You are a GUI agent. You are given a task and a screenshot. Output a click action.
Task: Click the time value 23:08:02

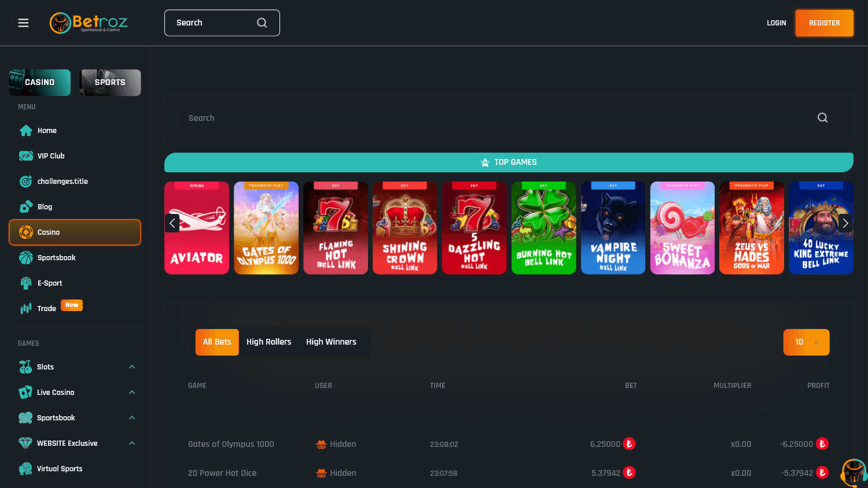coord(444,445)
